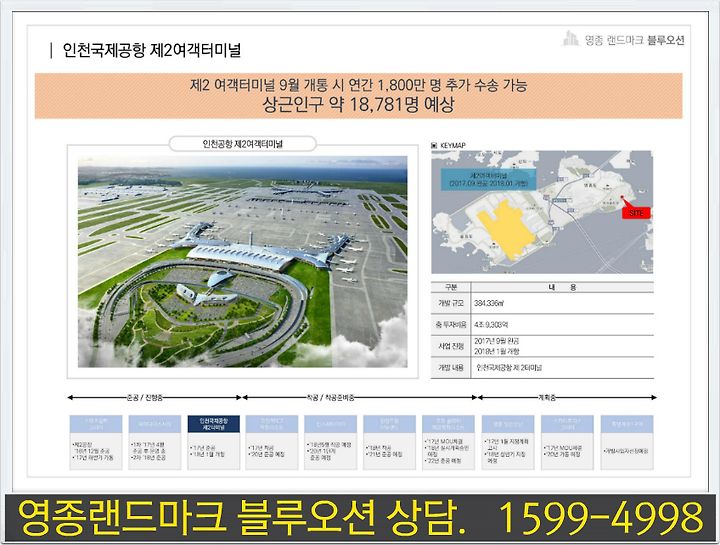This screenshot has width=720, height=545.
Task: Click the value 인천국제공항 제 2터미널
Action: point(509,368)
